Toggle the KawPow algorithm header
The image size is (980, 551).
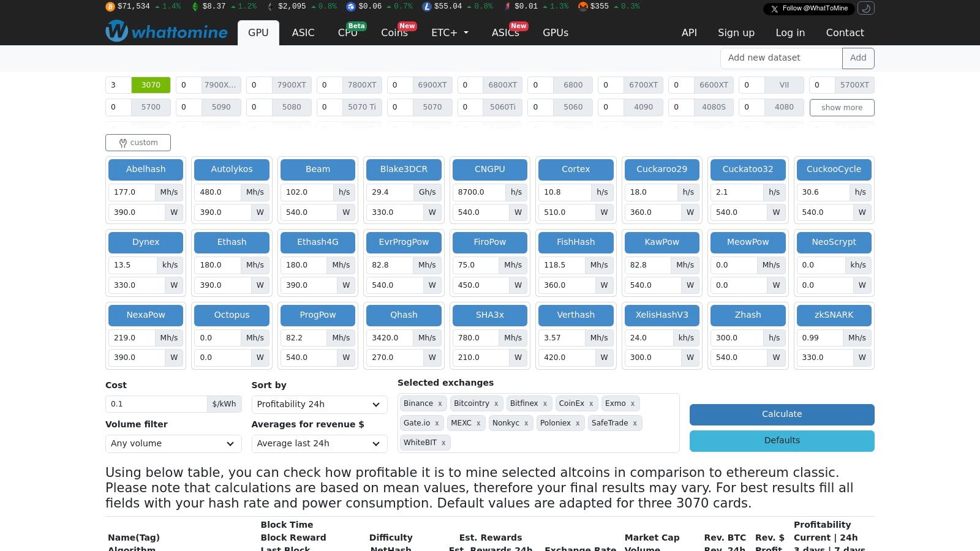661,242
